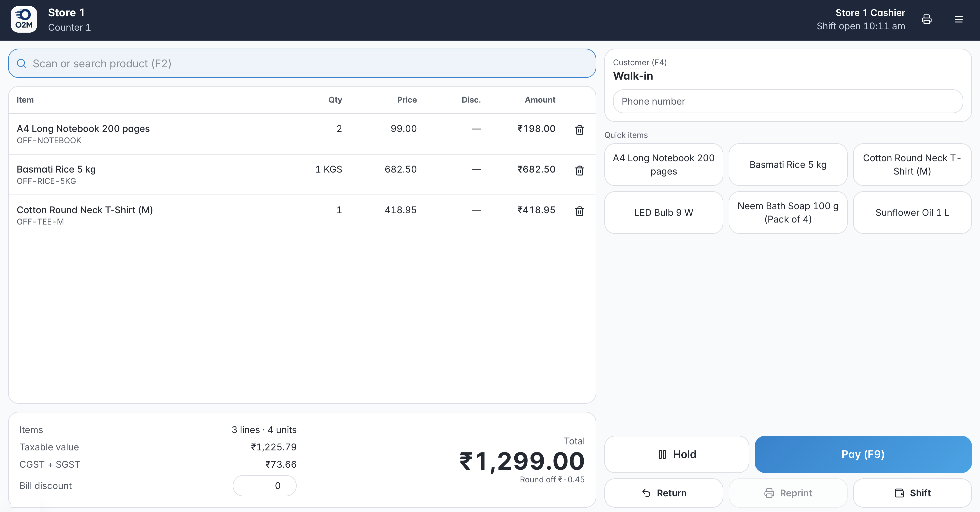Click Shift open 10:11 am status
This screenshot has width=980, height=512.
click(861, 26)
